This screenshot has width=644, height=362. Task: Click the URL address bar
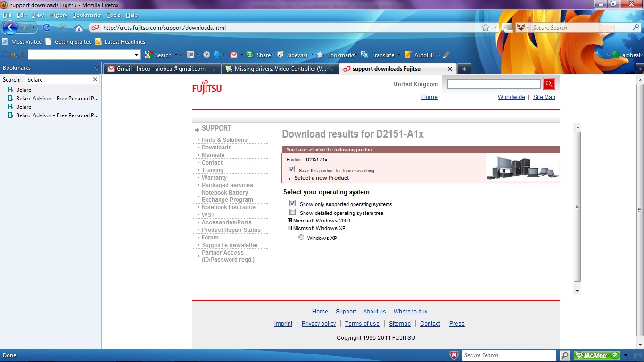(290, 27)
